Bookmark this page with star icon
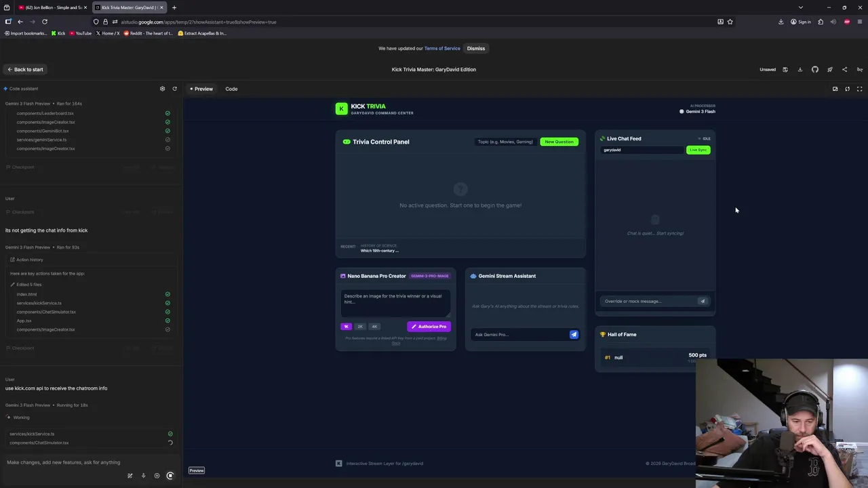868x488 pixels. (x=730, y=22)
